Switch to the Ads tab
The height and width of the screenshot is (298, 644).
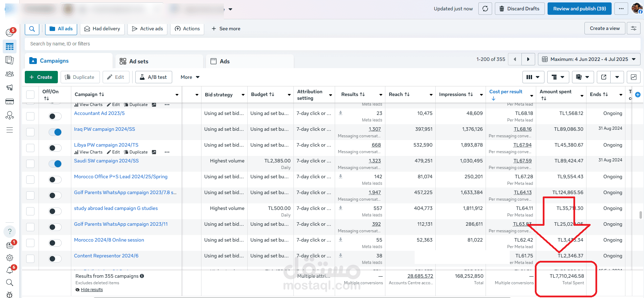point(250,61)
